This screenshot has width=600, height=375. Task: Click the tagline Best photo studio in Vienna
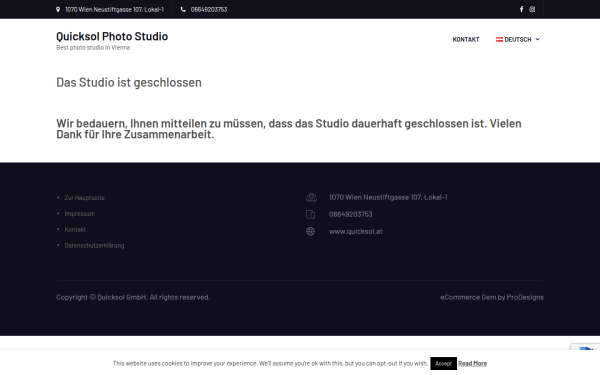93,47
